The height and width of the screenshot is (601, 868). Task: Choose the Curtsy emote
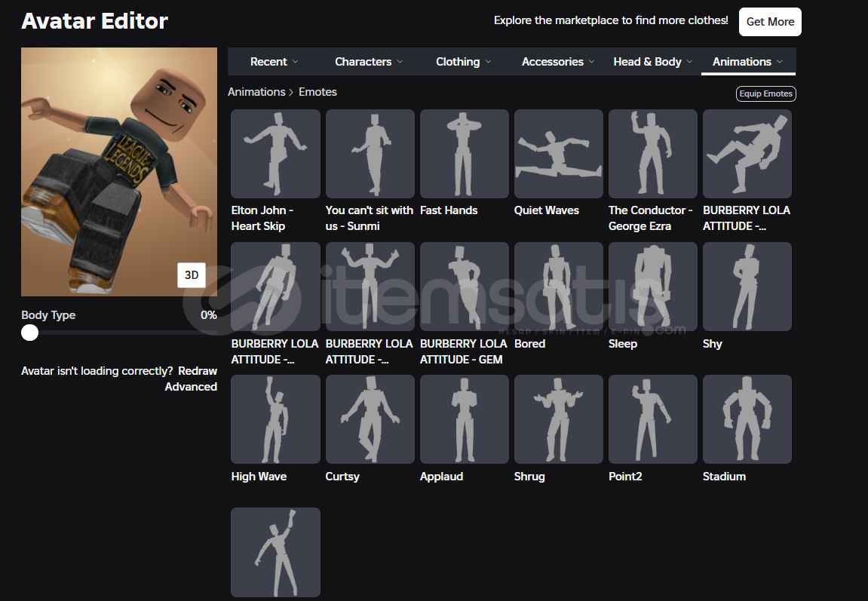click(x=370, y=419)
